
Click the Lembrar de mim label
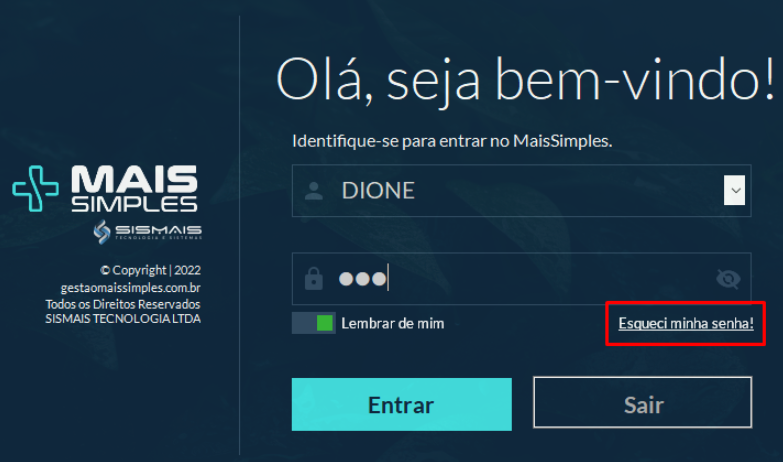click(x=392, y=324)
